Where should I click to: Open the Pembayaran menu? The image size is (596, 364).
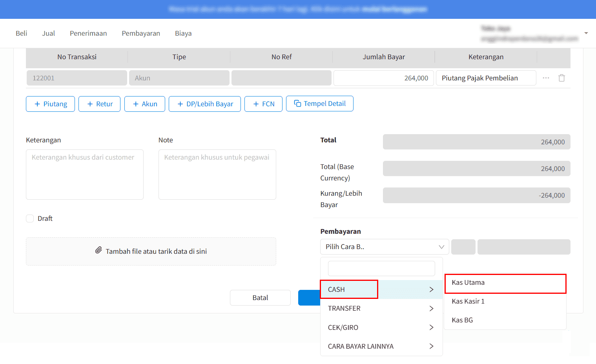(x=141, y=33)
